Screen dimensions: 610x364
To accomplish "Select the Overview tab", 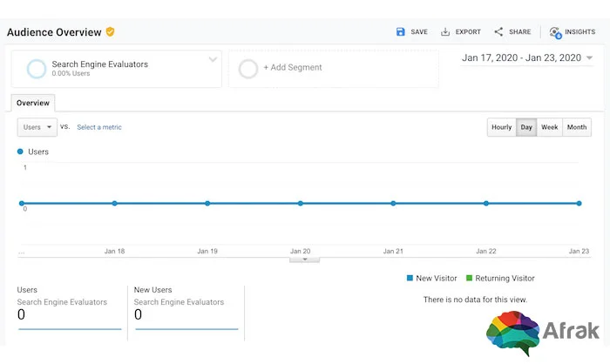I will click(x=33, y=103).
